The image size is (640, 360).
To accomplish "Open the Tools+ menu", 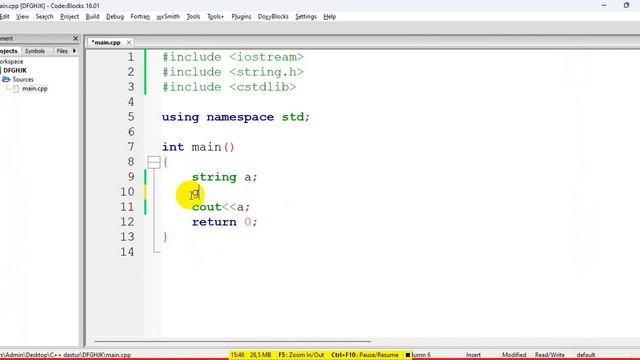I will 216,17.
